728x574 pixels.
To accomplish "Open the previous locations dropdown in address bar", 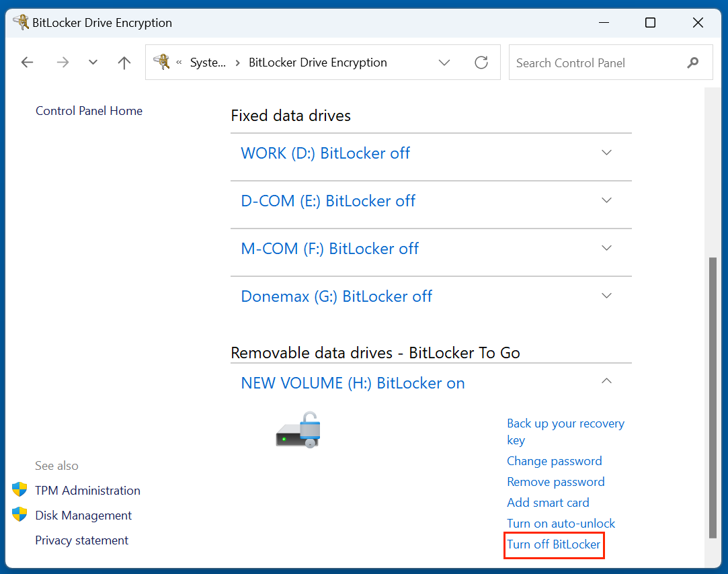I will [x=444, y=62].
